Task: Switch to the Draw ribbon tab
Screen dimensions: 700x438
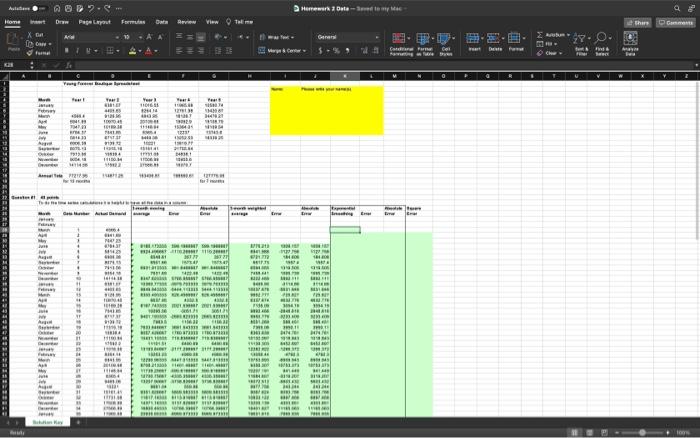Action: [62, 22]
